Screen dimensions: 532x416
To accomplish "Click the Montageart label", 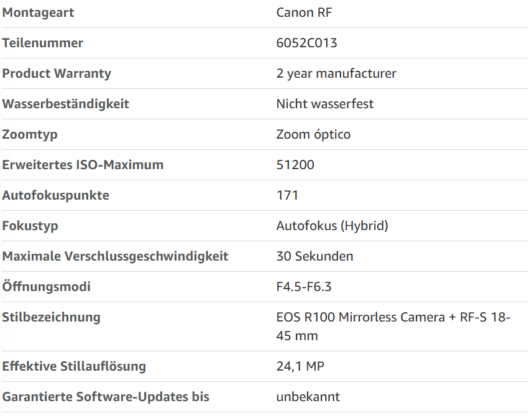I will [38, 13].
